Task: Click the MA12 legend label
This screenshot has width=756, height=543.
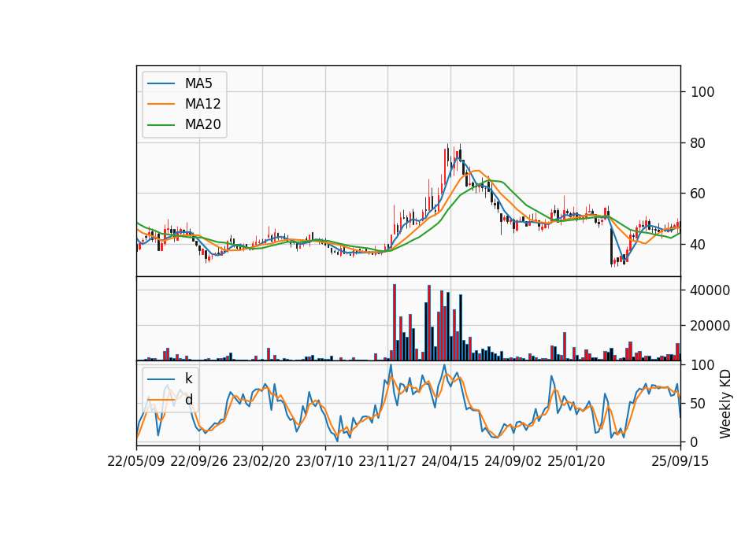Action: point(202,104)
